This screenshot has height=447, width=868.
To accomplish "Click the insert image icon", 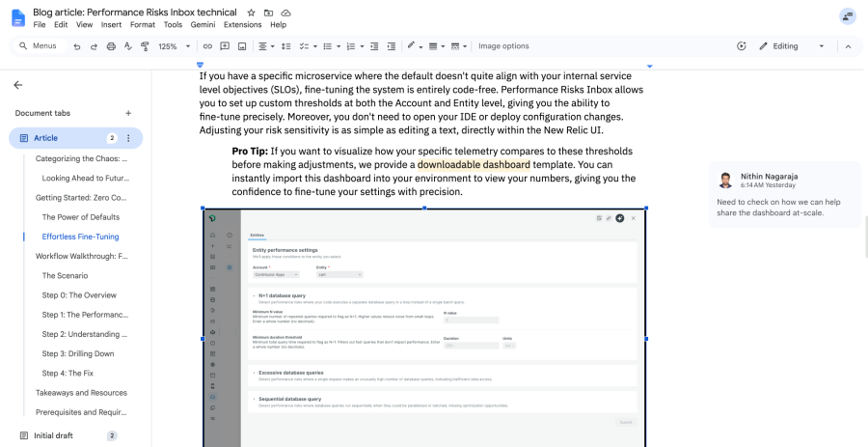I will [242, 46].
